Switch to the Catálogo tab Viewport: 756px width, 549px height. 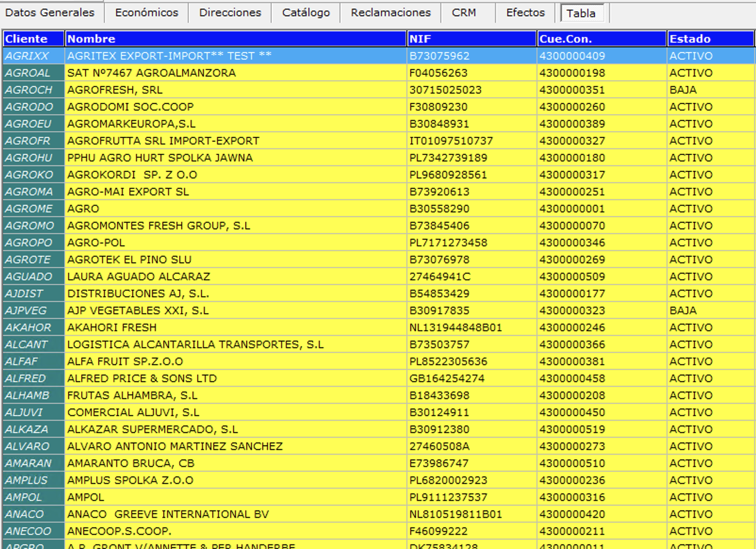click(x=306, y=13)
